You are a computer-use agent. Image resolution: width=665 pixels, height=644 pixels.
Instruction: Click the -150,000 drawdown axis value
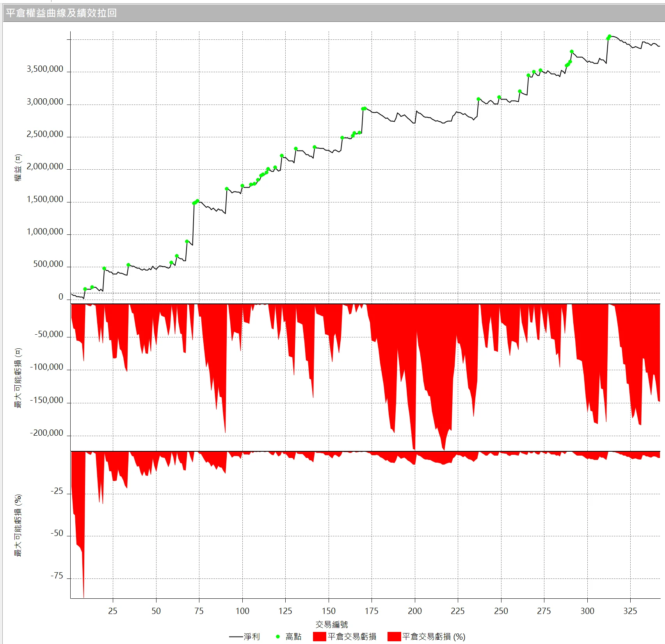click(x=47, y=401)
